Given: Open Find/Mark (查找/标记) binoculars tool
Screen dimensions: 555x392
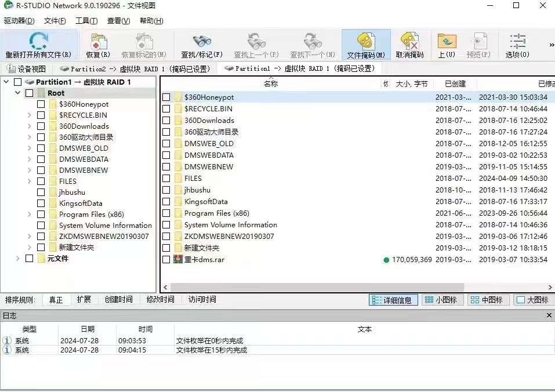Looking at the screenshot, I should click(202, 41).
